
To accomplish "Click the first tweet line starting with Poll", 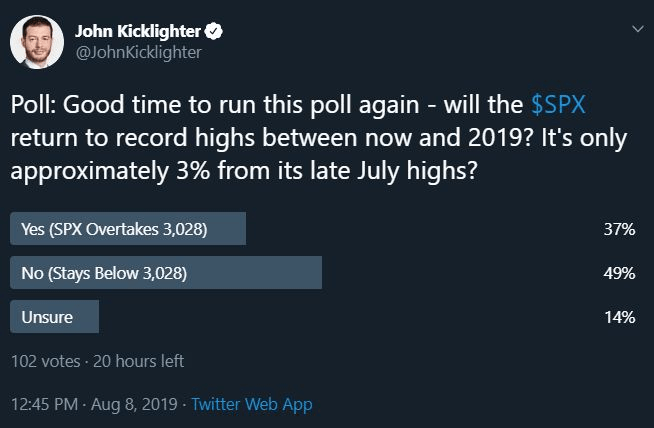I will coord(298,104).
